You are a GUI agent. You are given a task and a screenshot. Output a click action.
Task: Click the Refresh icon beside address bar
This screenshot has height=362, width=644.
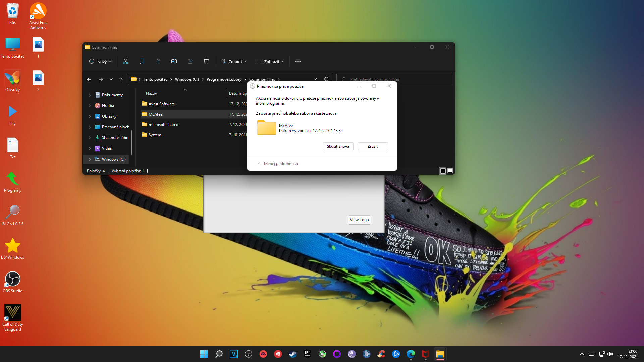click(326, 79)
